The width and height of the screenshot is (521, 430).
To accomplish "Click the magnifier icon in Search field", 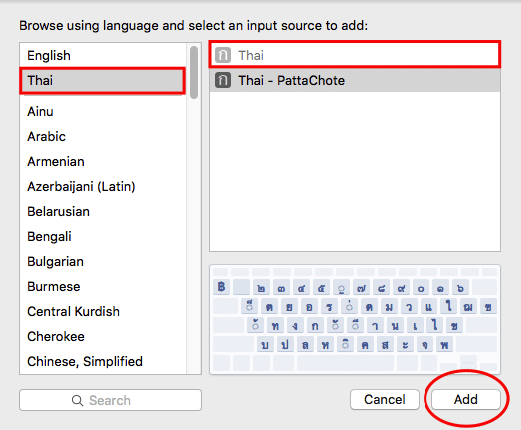I will click(x=77, y=400).
